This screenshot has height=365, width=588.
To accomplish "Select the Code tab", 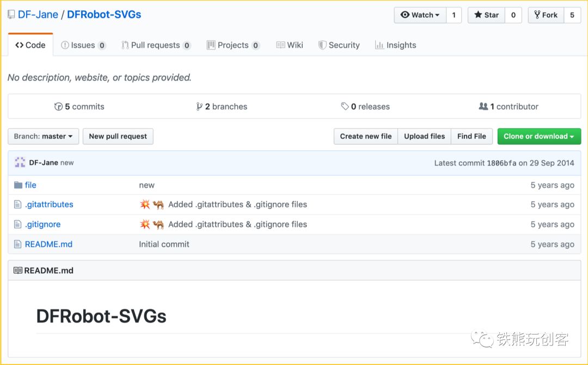I will coord(30,45).
